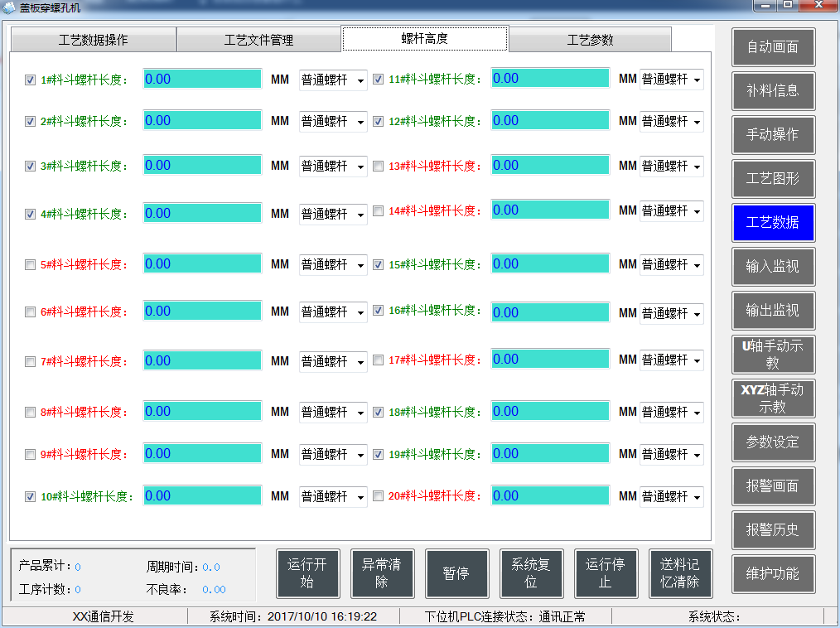The height and width of the screenshot is (628, 840).
Task: Enable the 14#料斗螺杆长度 checkbox
Action: coord(378,210)
